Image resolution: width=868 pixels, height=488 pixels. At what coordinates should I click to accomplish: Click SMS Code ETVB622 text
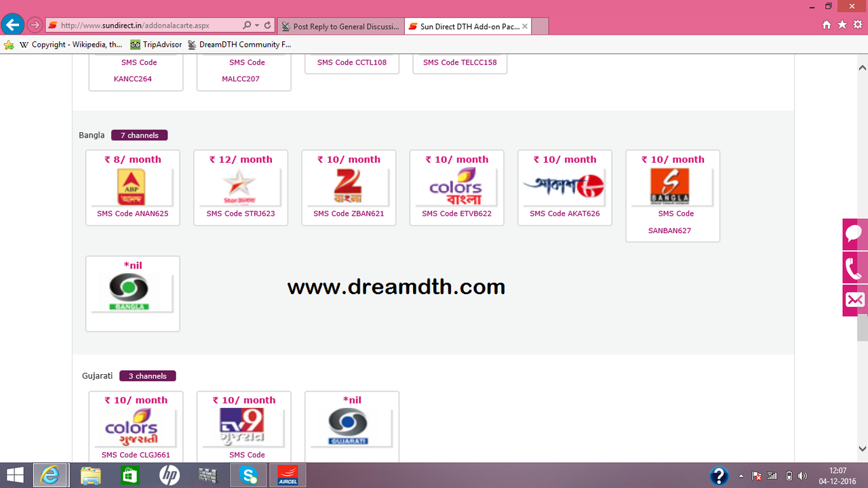coord(457,213)
